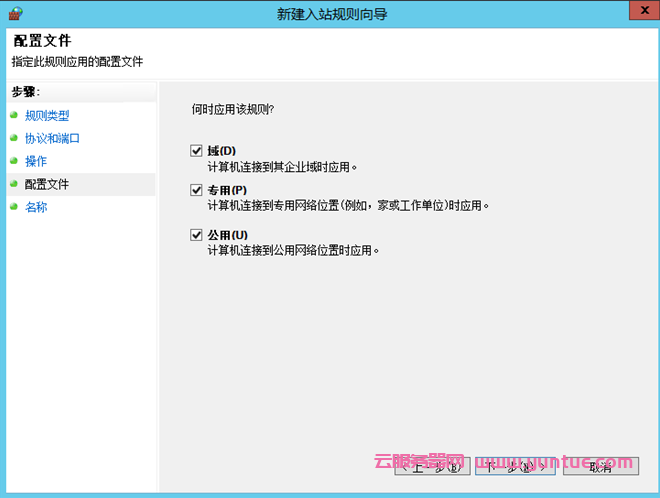Image resolution: width=660 pixels, height=498 pixels.
Task: Click the green bullet beside 协议和端口
Action: pos(14,138)
